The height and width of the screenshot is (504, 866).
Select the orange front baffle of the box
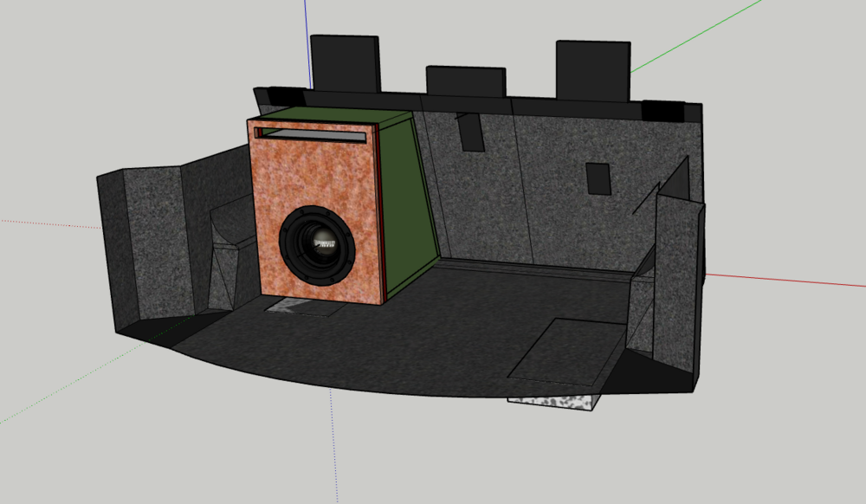pos(315,212)
